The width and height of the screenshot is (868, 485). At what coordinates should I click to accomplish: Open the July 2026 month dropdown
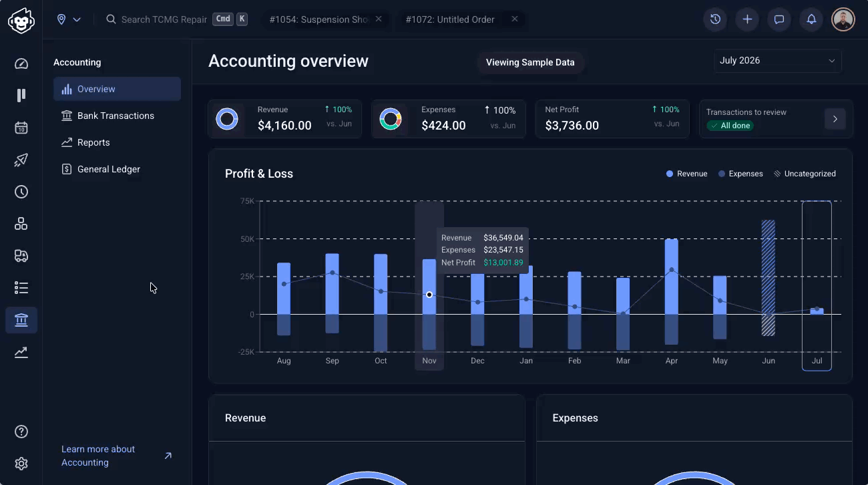coord(777,61)
